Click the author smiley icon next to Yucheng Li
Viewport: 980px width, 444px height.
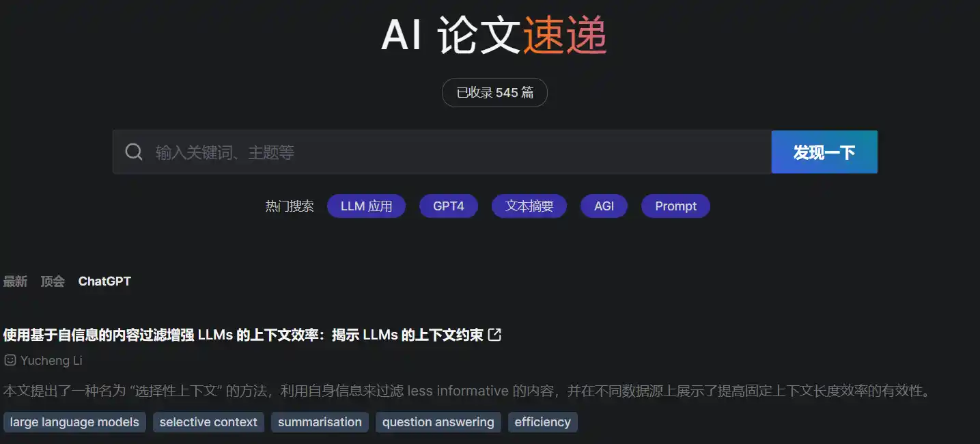10,360
